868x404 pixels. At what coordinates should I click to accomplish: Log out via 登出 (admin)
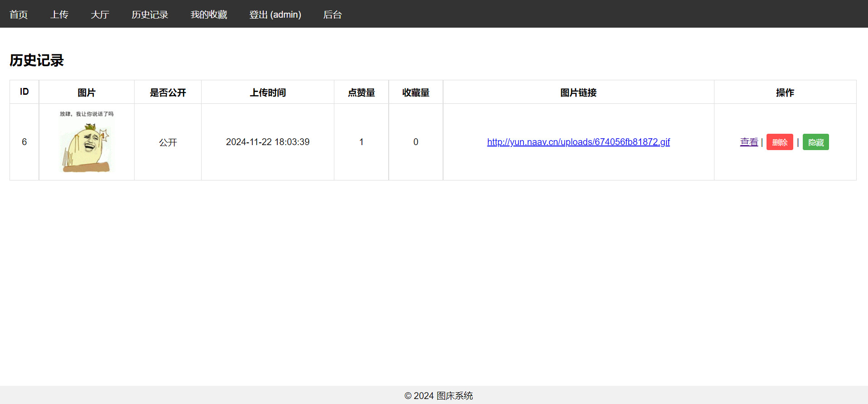click(275, 15)
